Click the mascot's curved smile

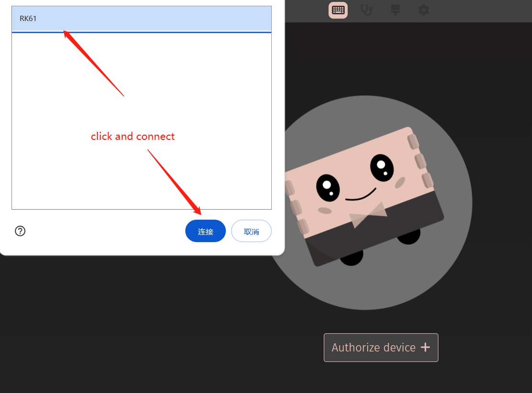pos(361,196)
